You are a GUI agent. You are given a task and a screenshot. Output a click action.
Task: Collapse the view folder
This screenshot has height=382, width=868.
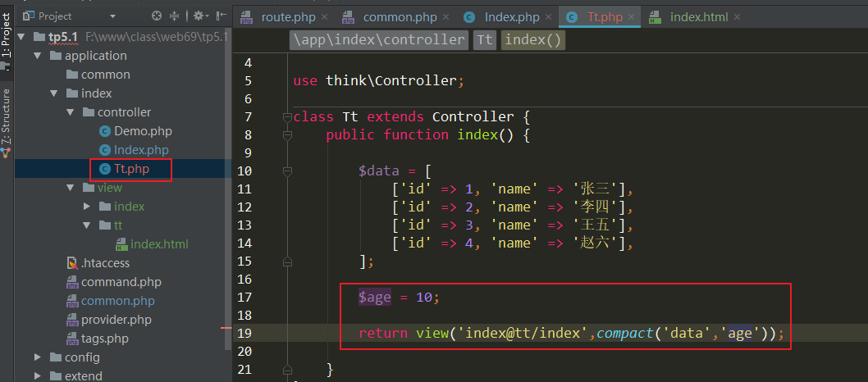tap(71, 188)
